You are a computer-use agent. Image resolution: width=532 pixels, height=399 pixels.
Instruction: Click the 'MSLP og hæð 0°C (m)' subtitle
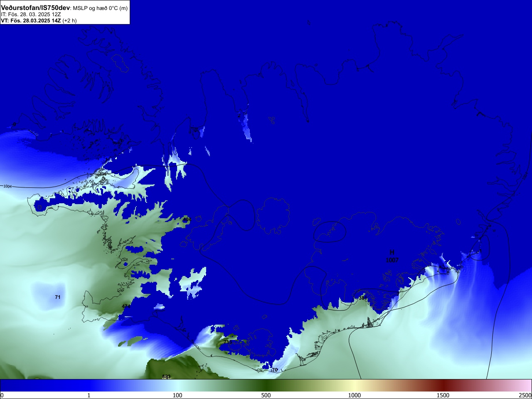coord(101,8)
